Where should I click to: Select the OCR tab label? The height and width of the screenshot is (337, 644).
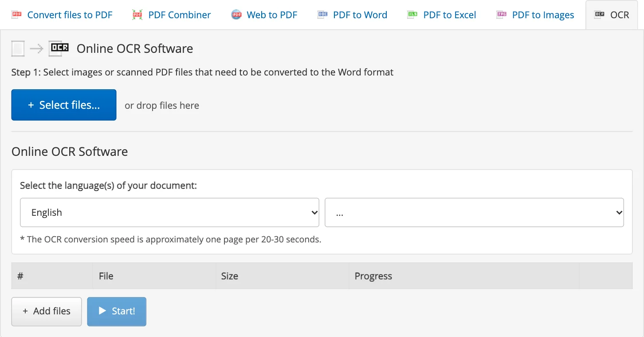coord(620,15)
